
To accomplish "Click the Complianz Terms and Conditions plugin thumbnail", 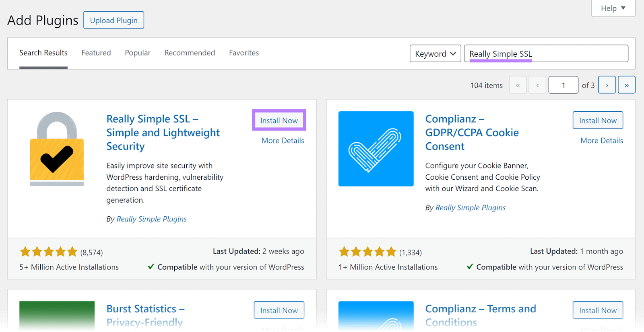I will pos(376,316).
